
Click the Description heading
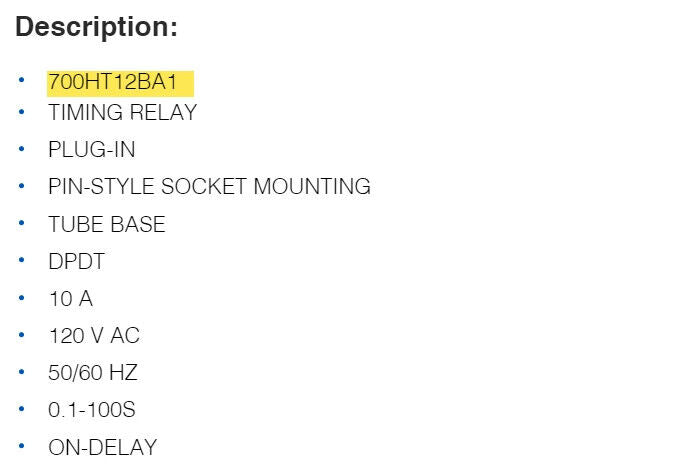(x=97, y=27)
